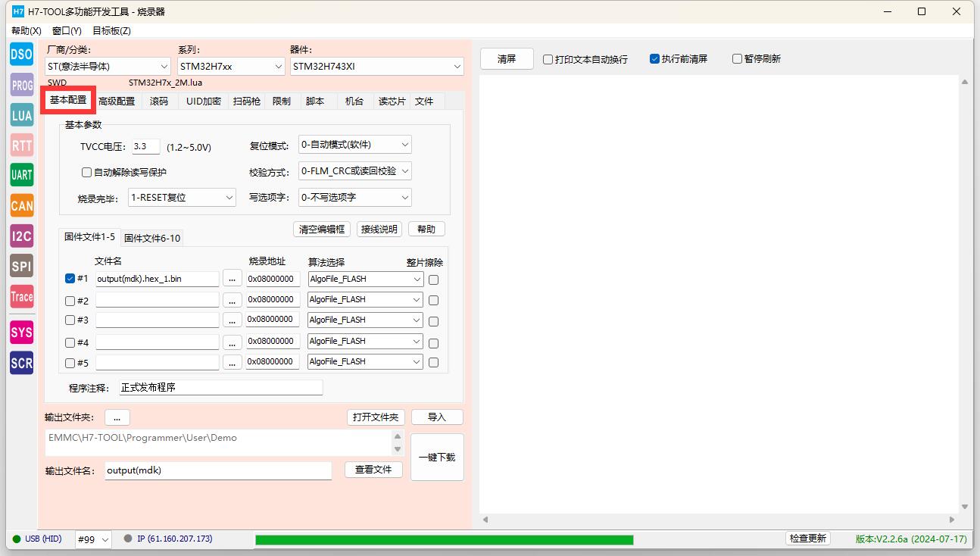Browse file for firmware slot #4
Screen dimensions: 980x556
tap(232, 342)
